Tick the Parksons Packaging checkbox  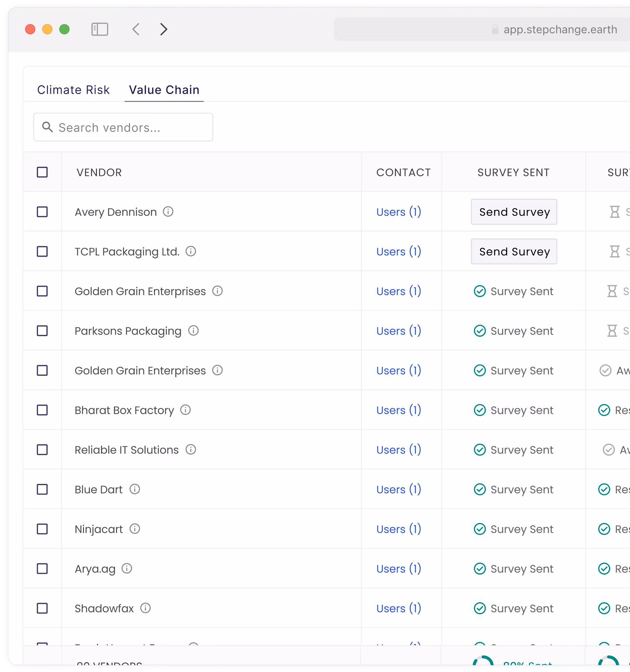pyautogui.click(x=42, y=330)
